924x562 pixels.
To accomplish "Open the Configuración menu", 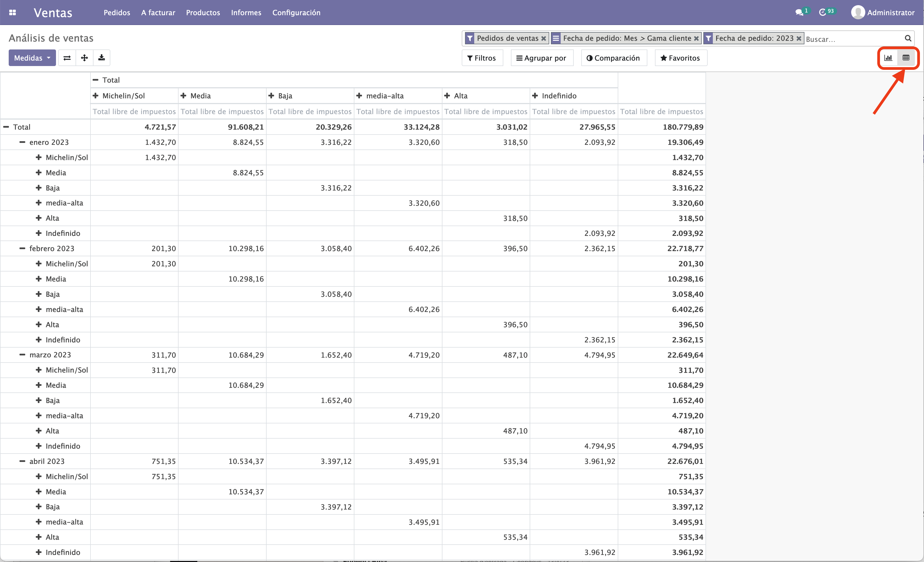I will coord(296,13).
